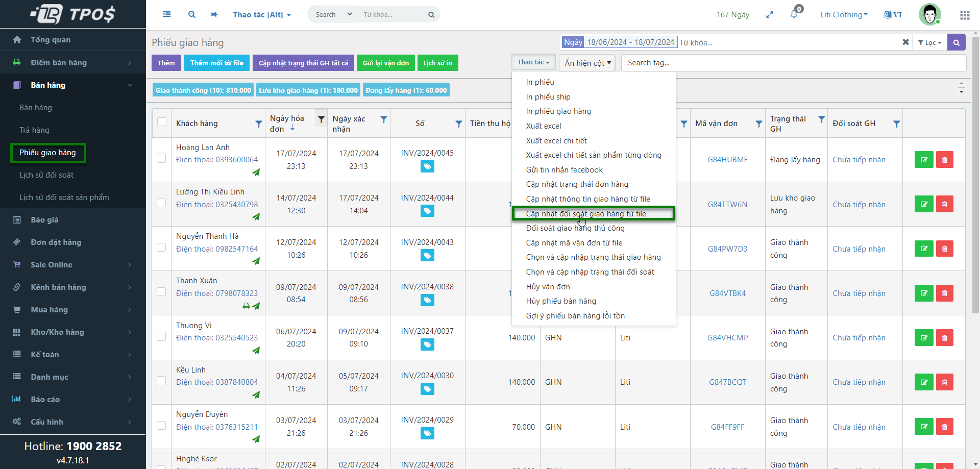Viewport: 980px width, 469px height.
Task: Click tag icon under INV/2024/0037
Action: (x=427, y=344)
